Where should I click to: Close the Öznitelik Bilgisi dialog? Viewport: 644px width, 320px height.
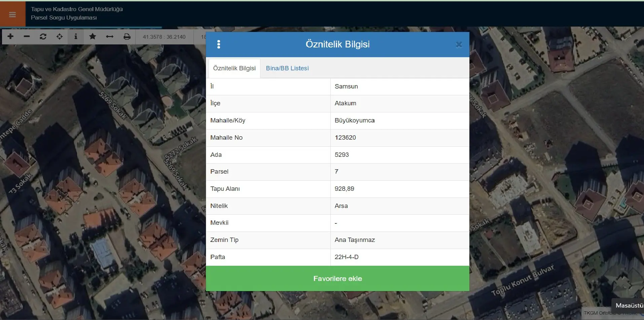(x=459, y=45)
